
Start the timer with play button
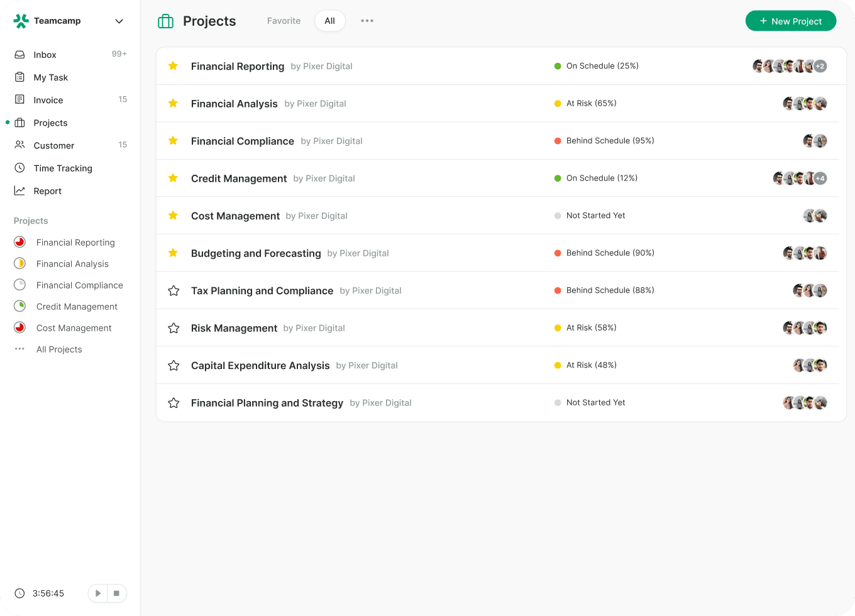98,593
